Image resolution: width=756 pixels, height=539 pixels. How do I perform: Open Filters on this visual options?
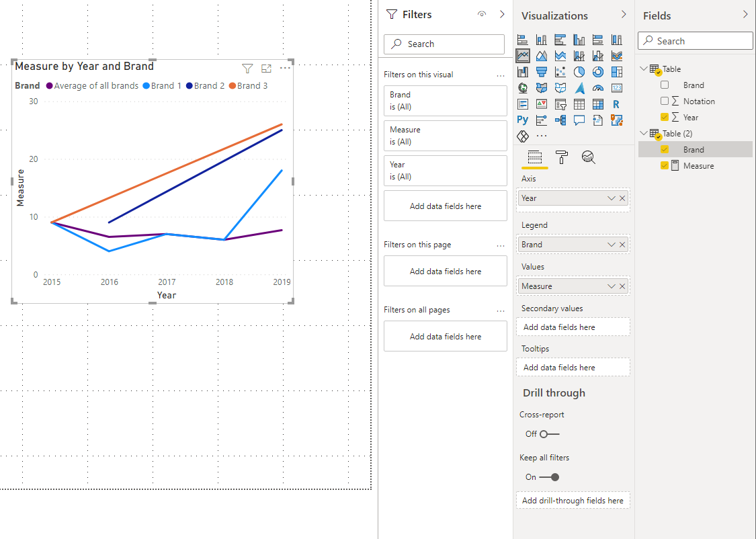[501, 75]
